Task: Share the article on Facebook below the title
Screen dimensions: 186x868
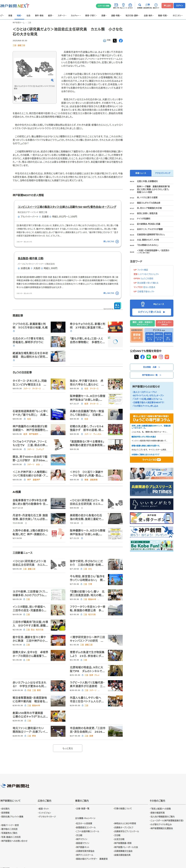Action: [121, 41]
